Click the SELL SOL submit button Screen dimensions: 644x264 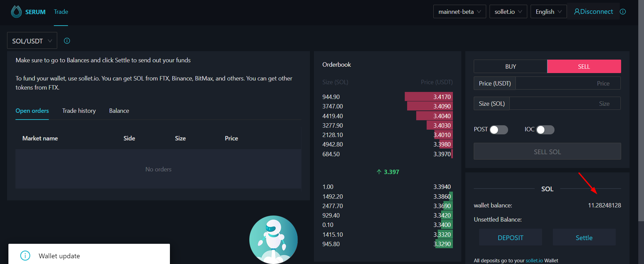[547, 152]
